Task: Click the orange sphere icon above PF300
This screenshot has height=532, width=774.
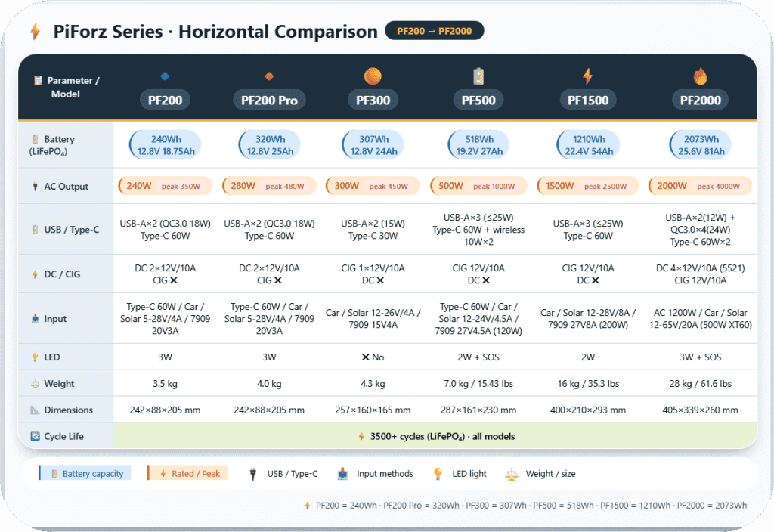Action: (373, 76)
